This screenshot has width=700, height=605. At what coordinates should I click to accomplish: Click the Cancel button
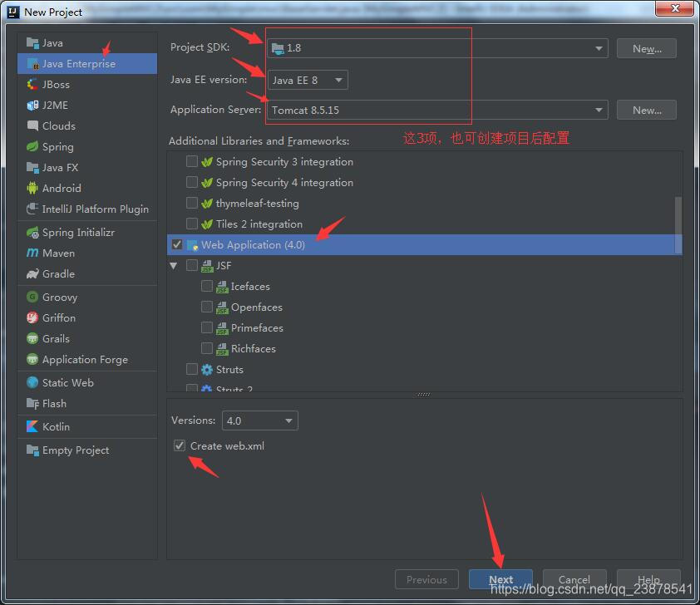coord(574,579)
